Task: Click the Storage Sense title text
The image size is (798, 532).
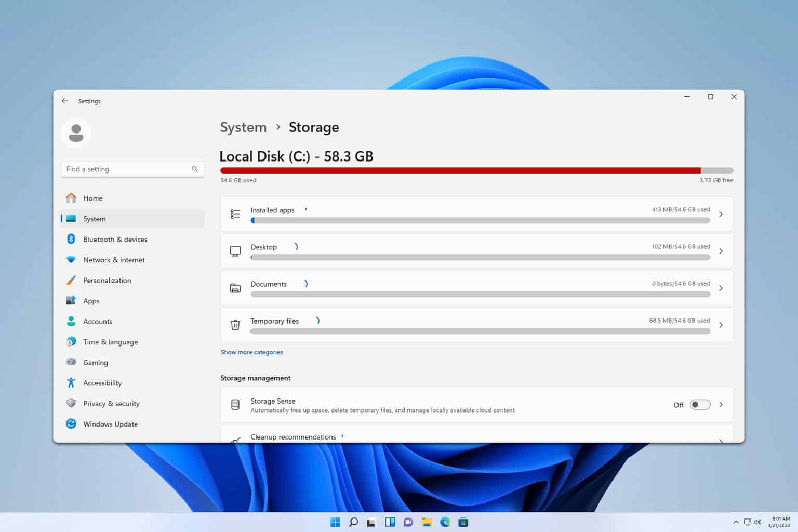Action: tap(273, 401)
